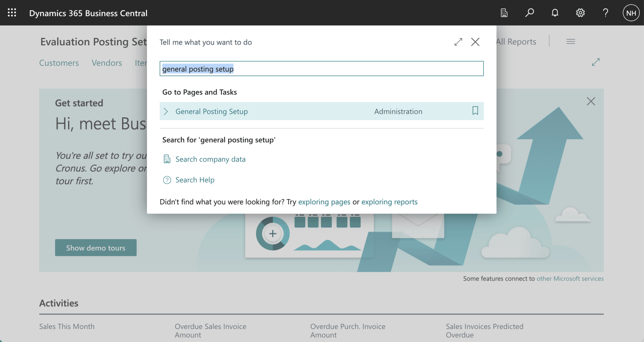This screenshot has height=342, width=644.
Task: Click the search magnifier icon in header
Action: click(x=529, y=13)
